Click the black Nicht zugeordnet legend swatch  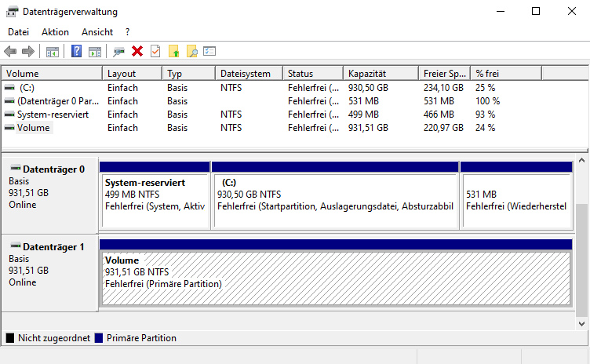[10, 338]
